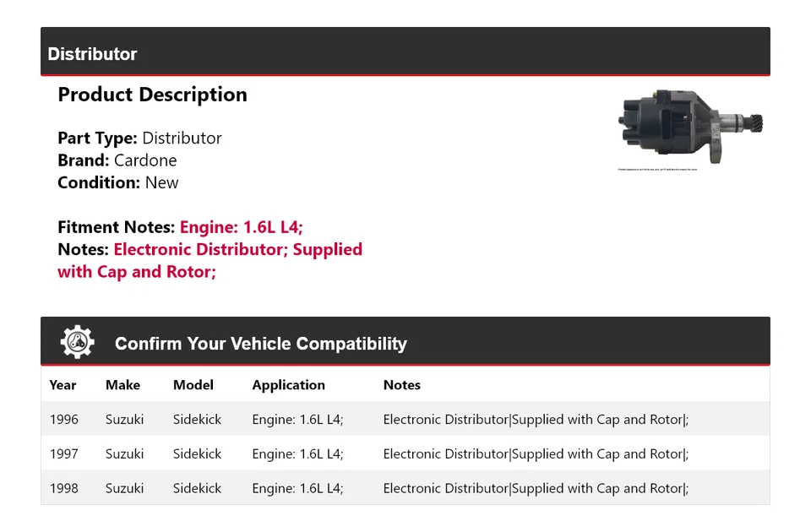Click Sidekick in the 1997 row
This screenshot has height=532, width=811.
(x=197, y=454)
